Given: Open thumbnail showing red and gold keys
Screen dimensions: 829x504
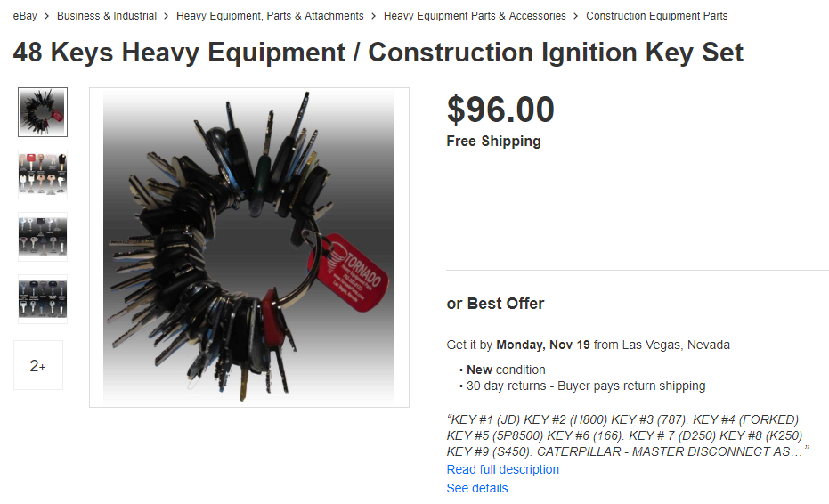Looking at the screenshot, I should tap(43, 174).
